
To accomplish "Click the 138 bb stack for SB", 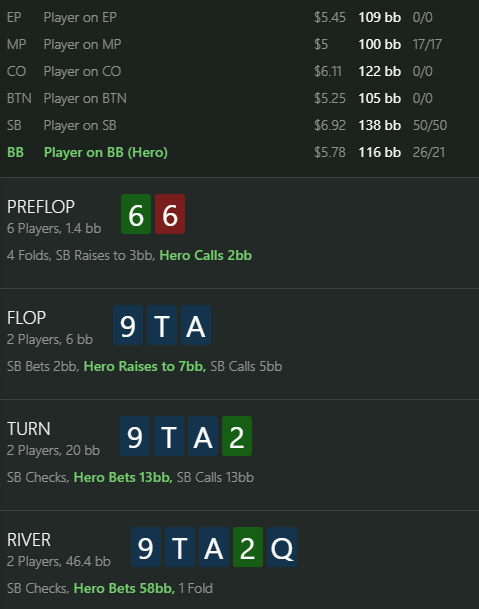I will pos(380,125).
